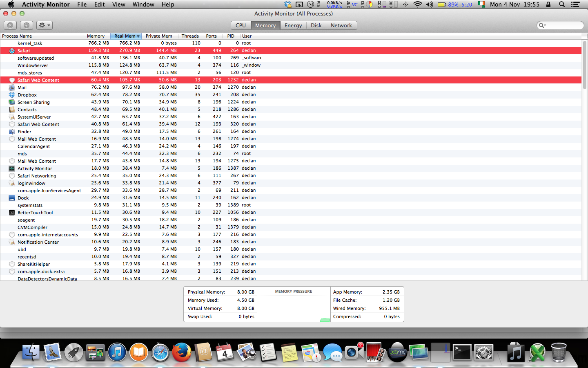Viewport: 588px width, 368px height.
Task: Select the Mail process icon
Action: (12, 88)
